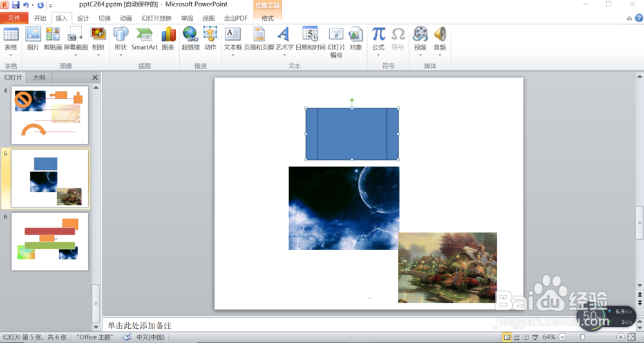
Task: Save the presentation from quick access toolbar
Action: (x=15, y=5)
